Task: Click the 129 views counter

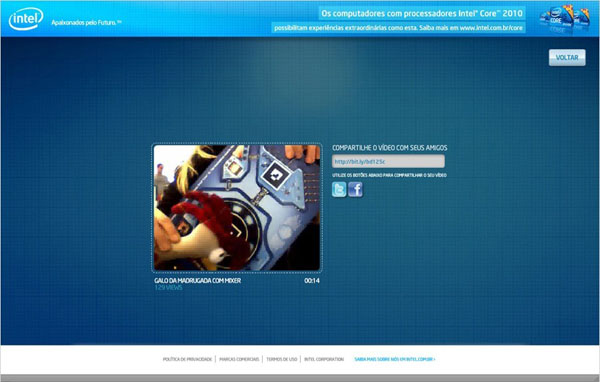Action: click(168, 287)
